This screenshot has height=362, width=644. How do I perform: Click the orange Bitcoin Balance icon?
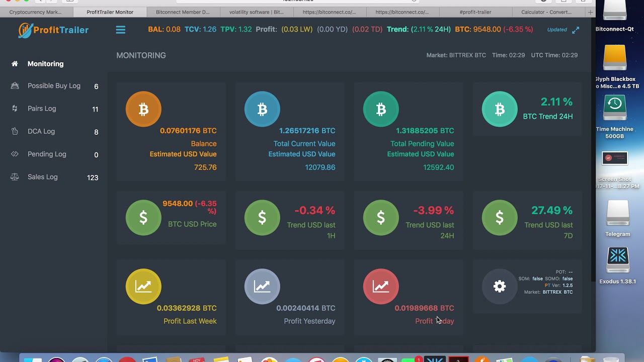pos(143,109)
